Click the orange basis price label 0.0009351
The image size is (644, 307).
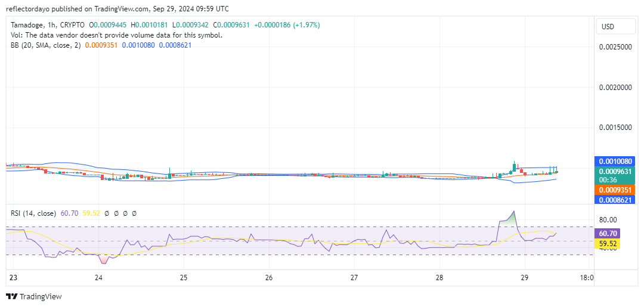point(615,190)
